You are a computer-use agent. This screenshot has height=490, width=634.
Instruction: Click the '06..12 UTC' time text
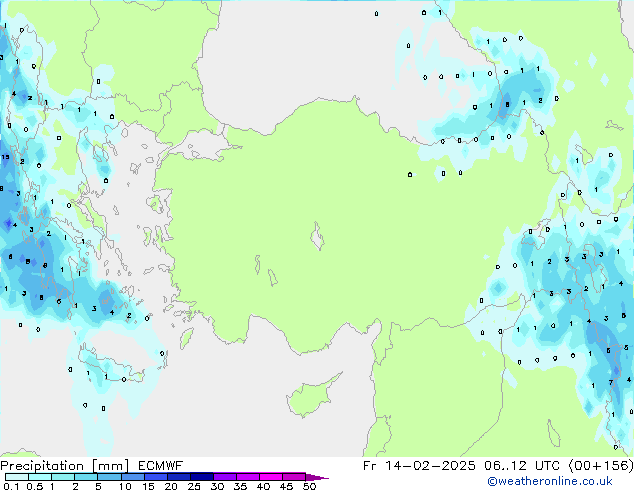tap(522, 466)
